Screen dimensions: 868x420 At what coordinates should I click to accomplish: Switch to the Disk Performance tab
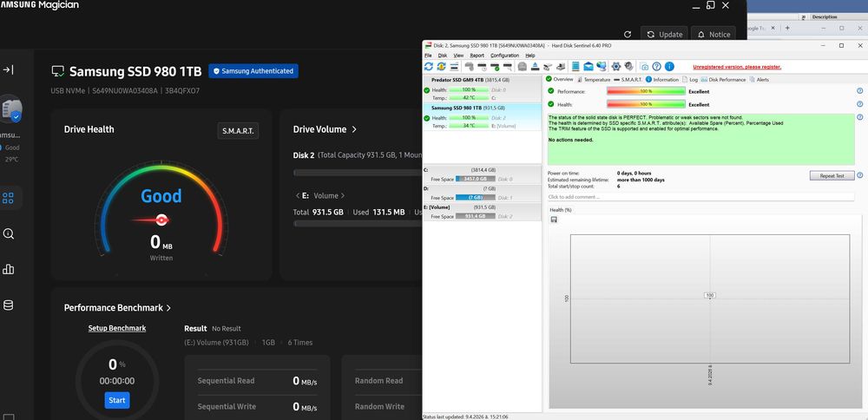coord(724,80)
